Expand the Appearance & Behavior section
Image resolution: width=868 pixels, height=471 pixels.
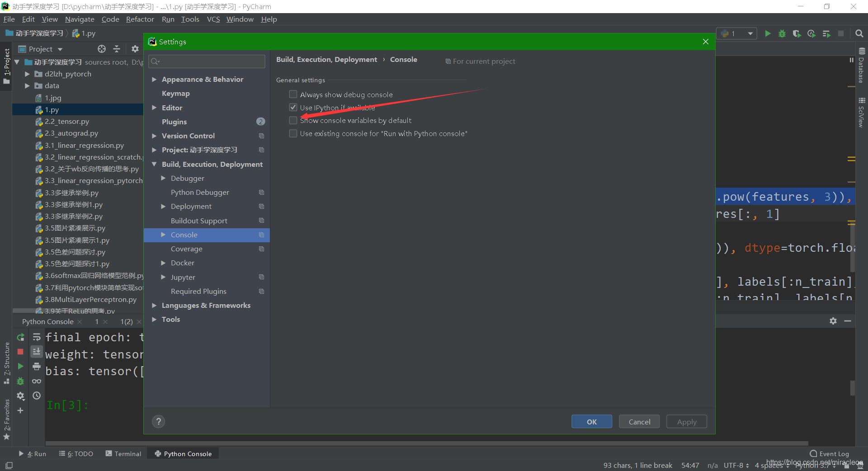pos(154,79)
